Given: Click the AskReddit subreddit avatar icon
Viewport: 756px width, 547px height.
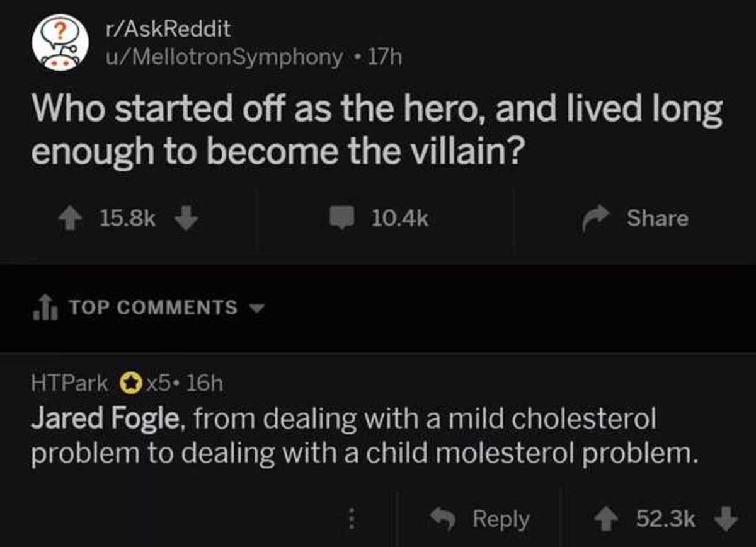Looking at the screenshot, I should pos(60,42).
